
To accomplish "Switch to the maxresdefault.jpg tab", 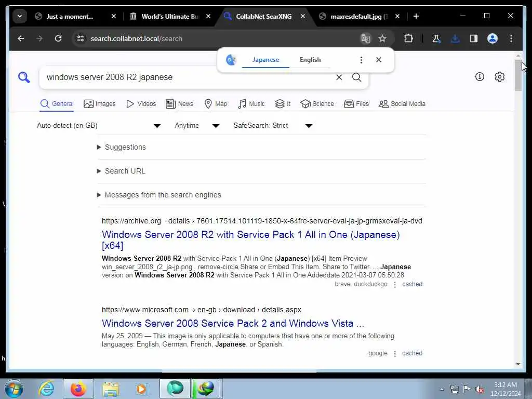I will tap(359, 16).
